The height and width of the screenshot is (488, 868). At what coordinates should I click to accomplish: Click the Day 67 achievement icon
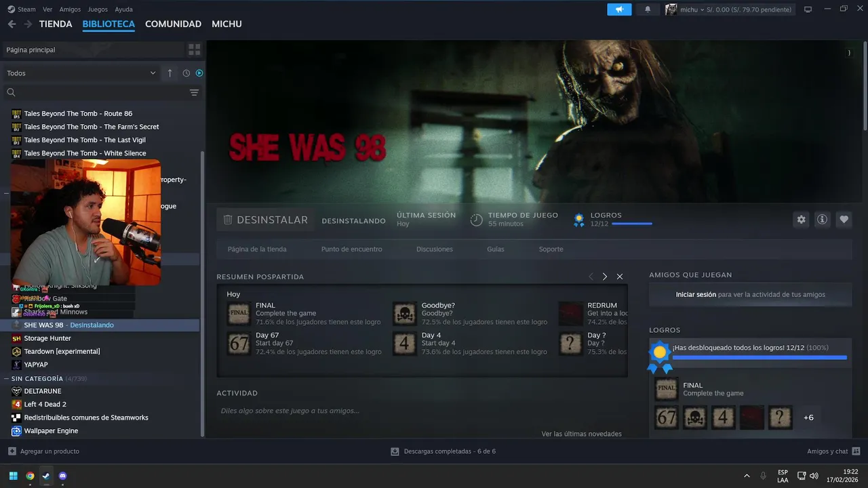[x=239, y=344]
